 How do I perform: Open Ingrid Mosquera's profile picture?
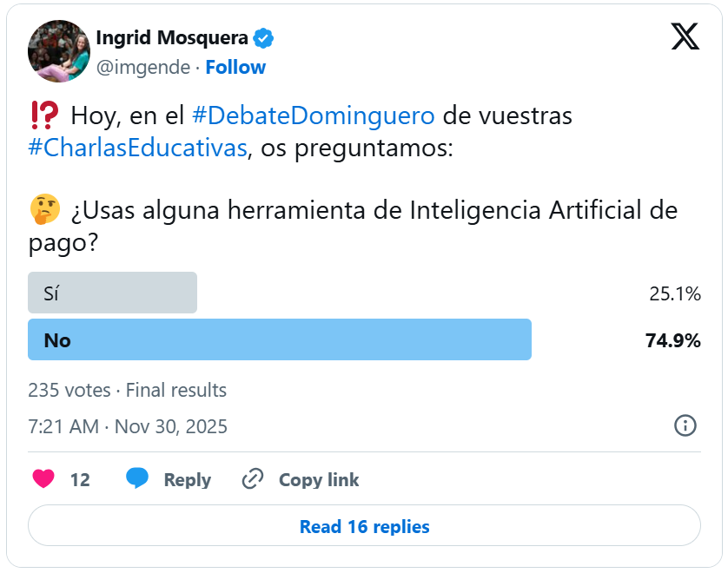click(59, 51)
